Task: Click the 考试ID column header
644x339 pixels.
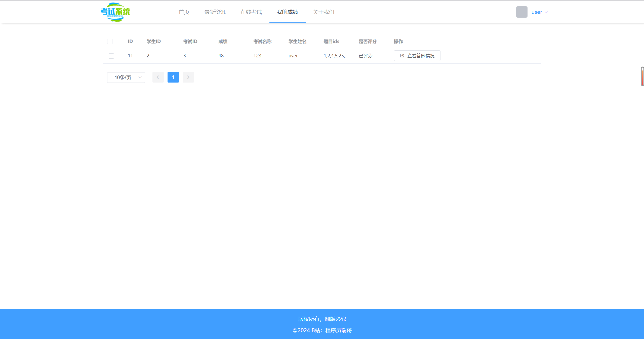Action: tap(190, 42)
